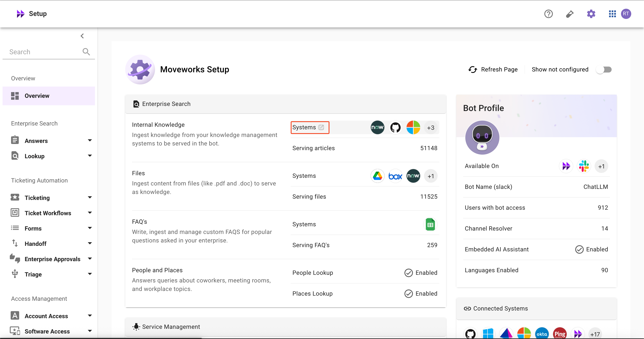644x339 pixels.
Task: Click the GitHub icon in Internal Knowledge systems
Action: (395, 128)
